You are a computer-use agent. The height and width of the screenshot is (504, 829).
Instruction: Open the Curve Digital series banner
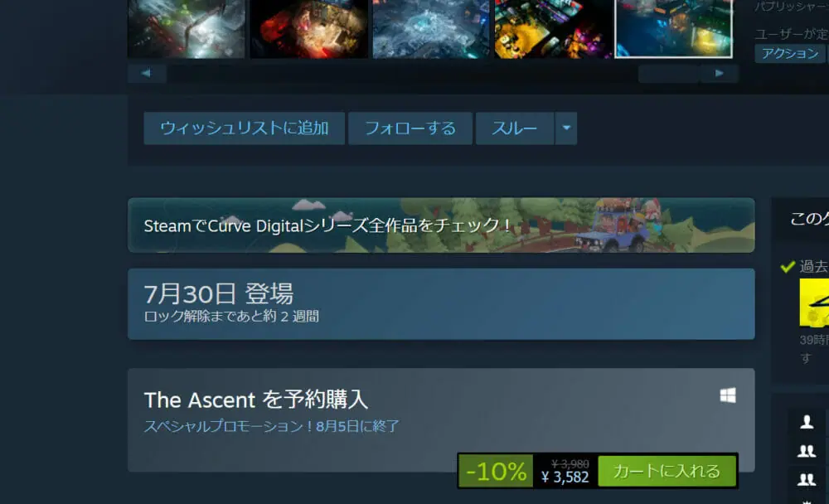point(441,225)
